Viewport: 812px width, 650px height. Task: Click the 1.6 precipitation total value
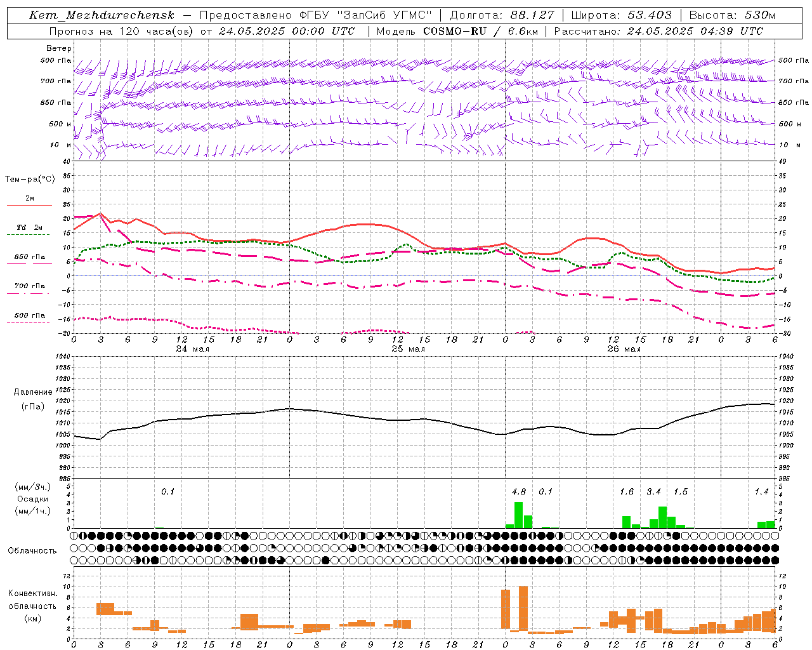(627, 491)
